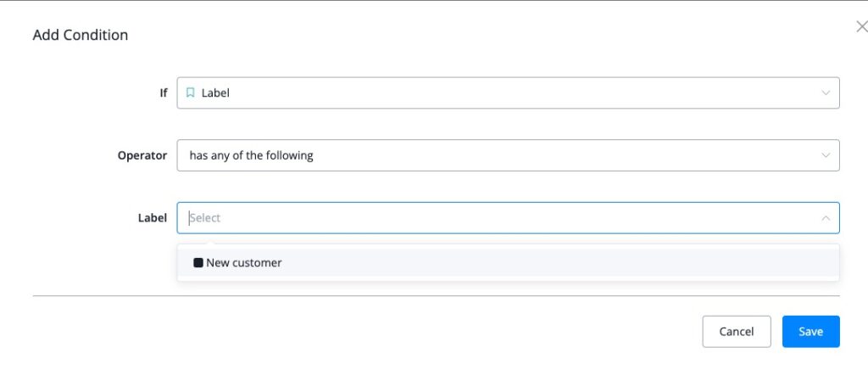Save the condition
The image size is (868, 370).
810,332
